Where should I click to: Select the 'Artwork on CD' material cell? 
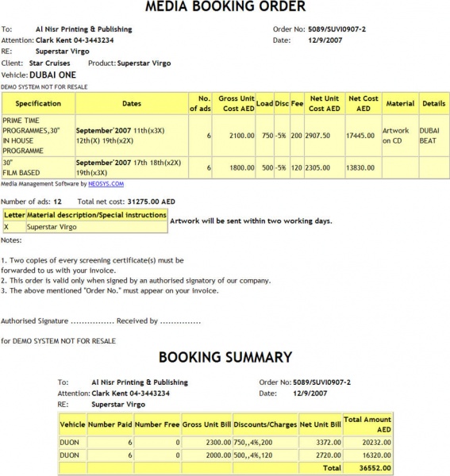(400, 136)
